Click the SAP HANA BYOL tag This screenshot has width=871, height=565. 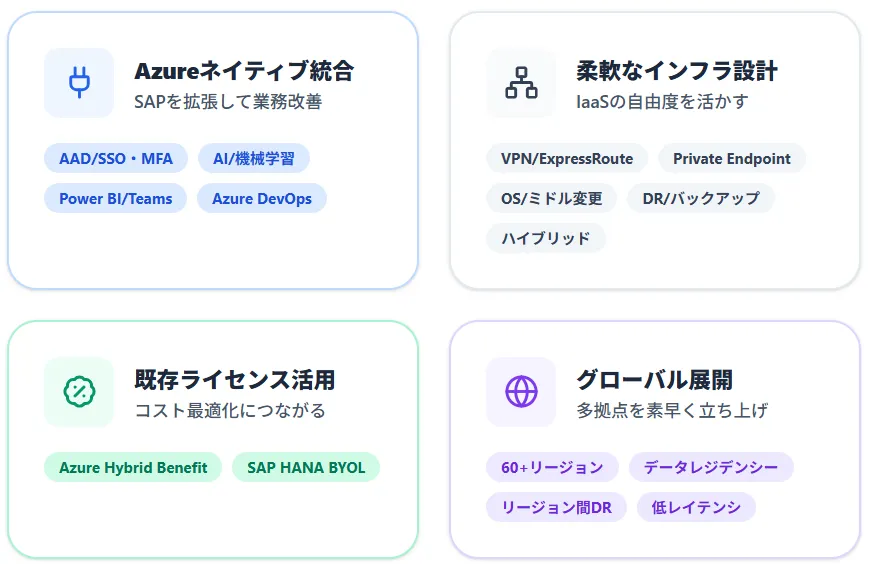tap(306, 467)
